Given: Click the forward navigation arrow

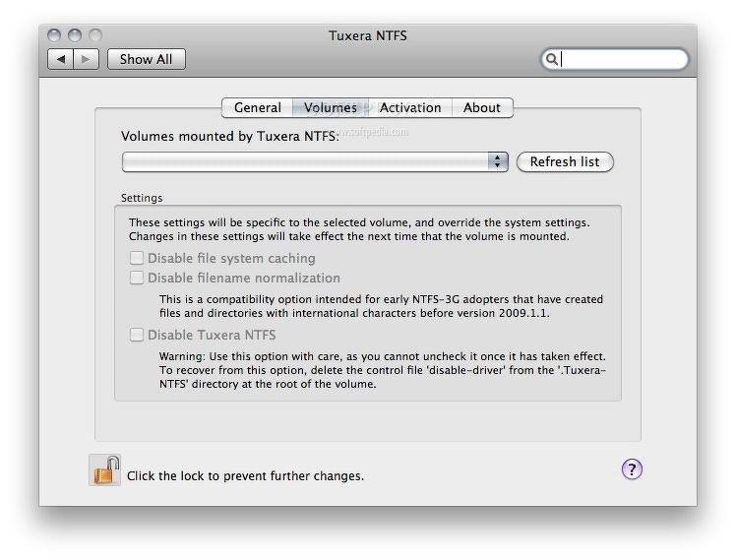Looking at the screenshot, I should pyautogui.click(x=86, y=59).
